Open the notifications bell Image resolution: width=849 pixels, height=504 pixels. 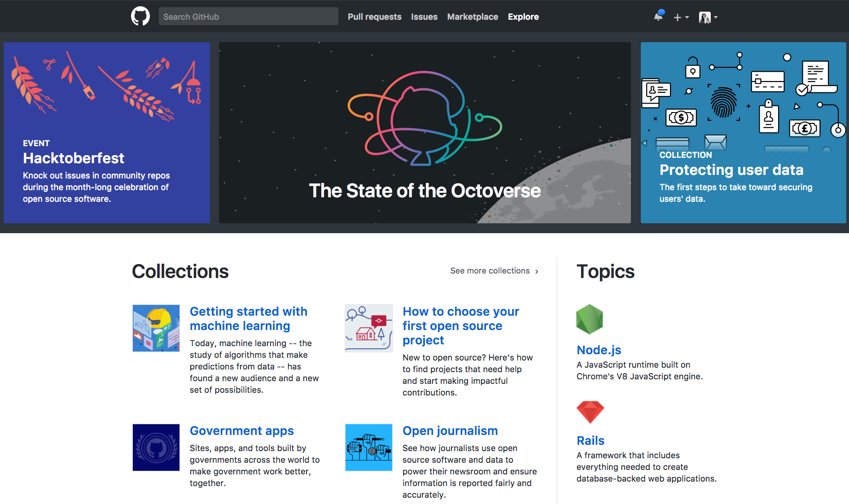point(658,16)
